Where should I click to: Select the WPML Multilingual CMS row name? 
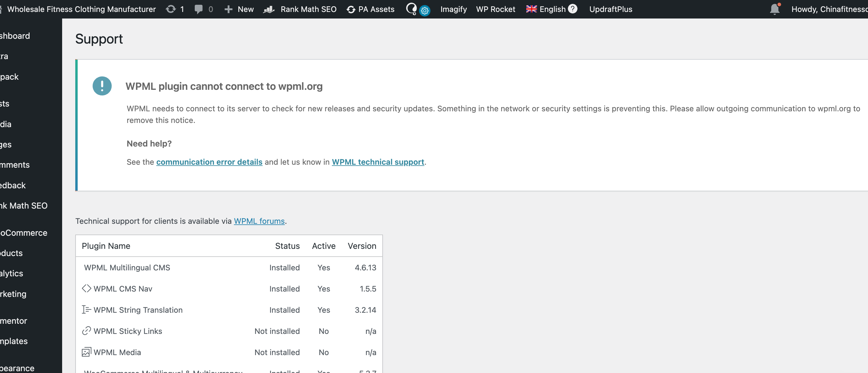coord(127,267)
